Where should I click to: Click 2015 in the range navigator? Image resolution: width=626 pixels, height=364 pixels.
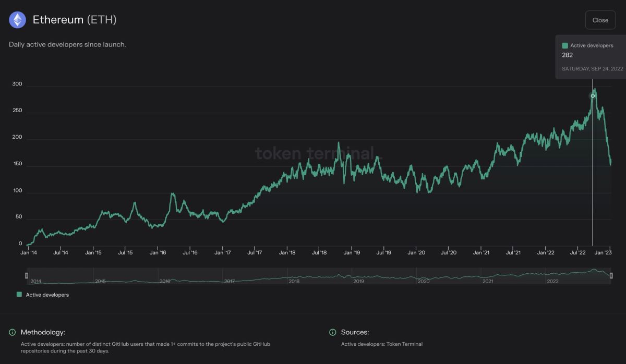100,282
